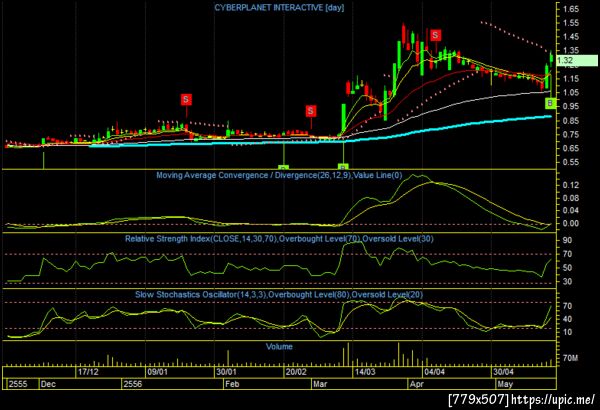Click the 0.55 price axis label

(x=571, y=162)
